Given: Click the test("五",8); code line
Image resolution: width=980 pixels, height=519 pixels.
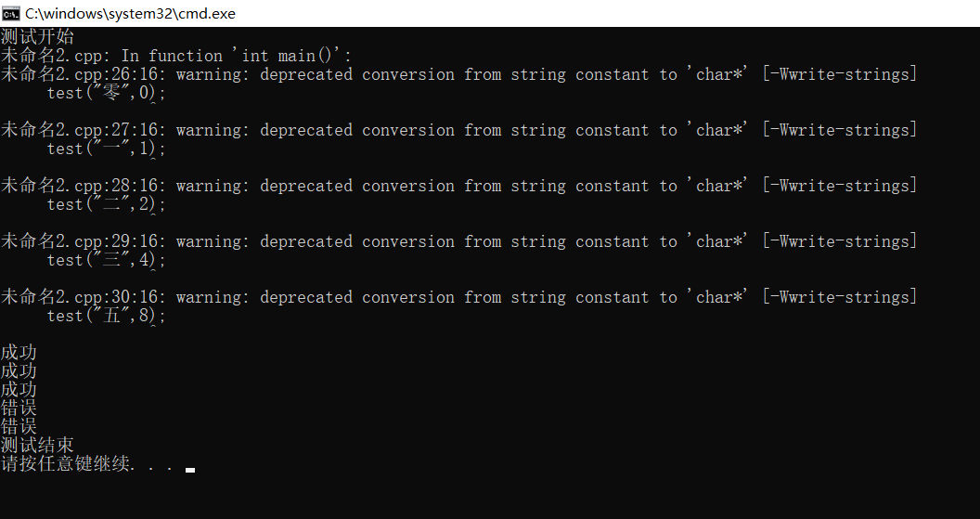Looking at the screenshot, I should point(106,316).
